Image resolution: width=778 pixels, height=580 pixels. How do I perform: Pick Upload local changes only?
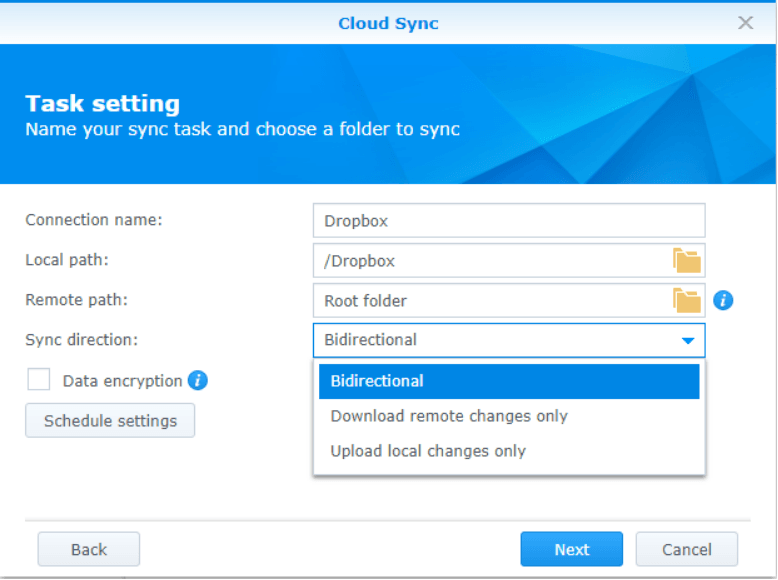(428, 451)
